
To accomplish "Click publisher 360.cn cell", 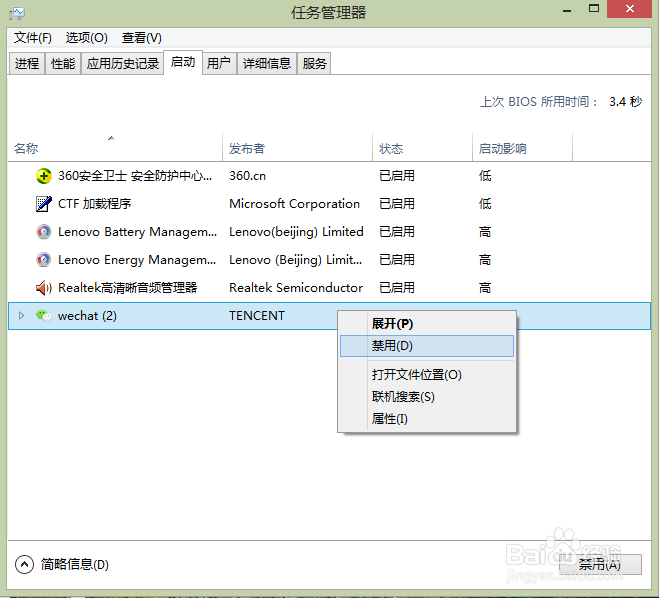I will 248,176.
